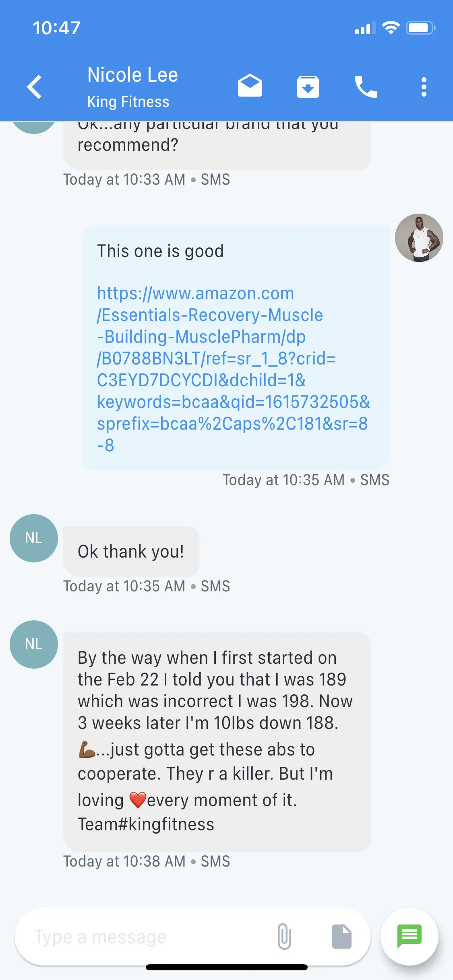Select the Ok thank you message bubble
The width and height of the screenshot is (453, 980).
click(131, 551)
